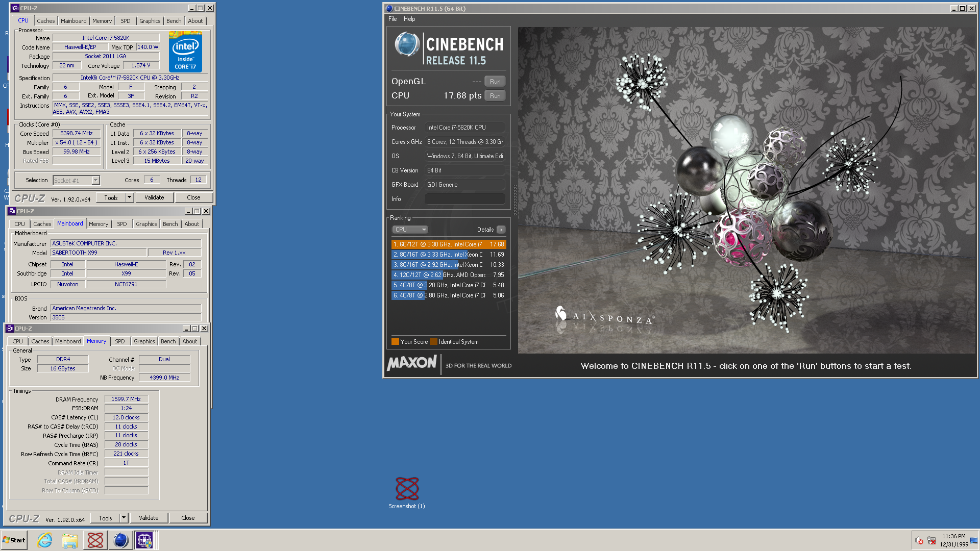The width and height of the screenshot is (980, 551).
Task: Click the title bar icon of the CPU-Z processor window
Action: [x=15, y=8]
